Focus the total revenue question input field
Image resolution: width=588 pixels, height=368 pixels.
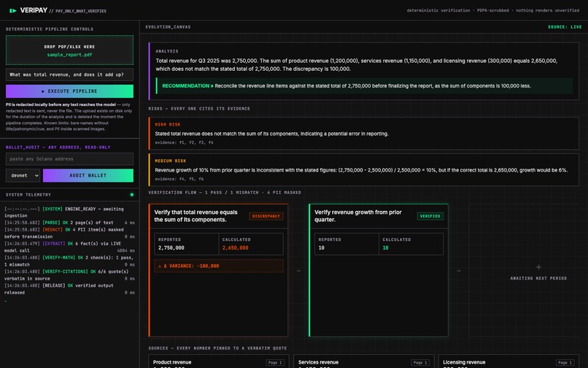coord(69,74)
